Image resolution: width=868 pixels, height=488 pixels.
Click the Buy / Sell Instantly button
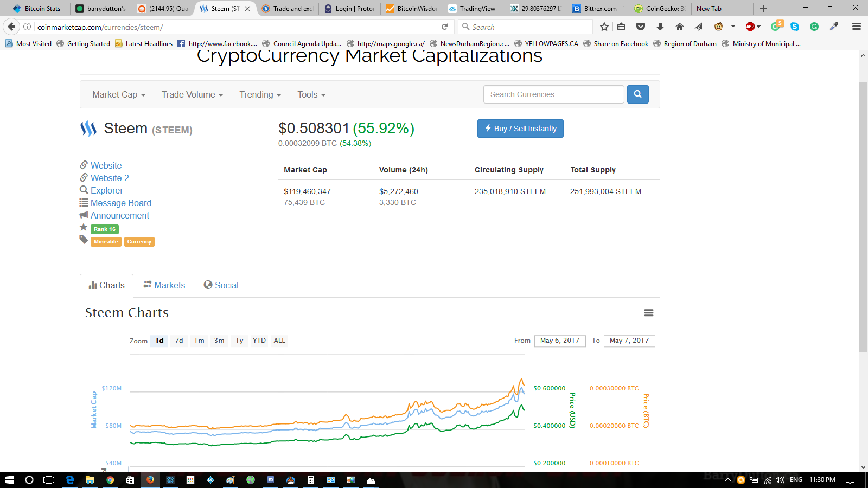(520, 129)
